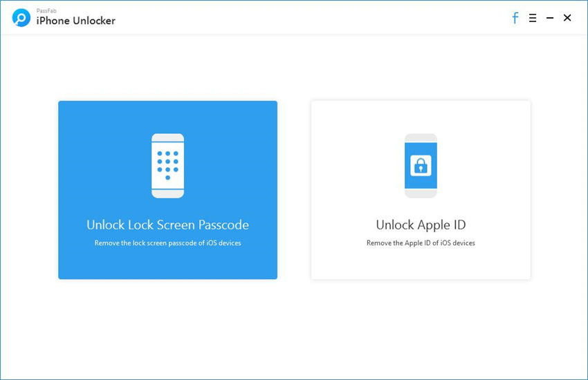Click "Remove the Apple ID of iOS devices" text

pos(421,243)
